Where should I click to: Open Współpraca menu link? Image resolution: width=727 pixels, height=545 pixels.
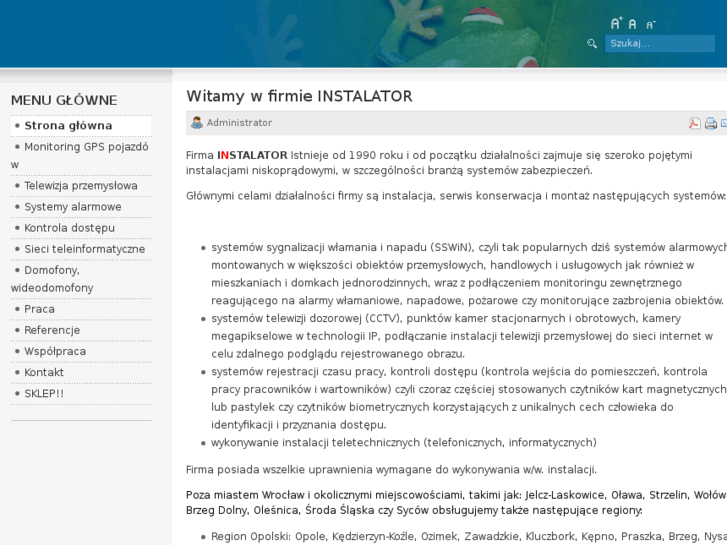pos(81,351)
